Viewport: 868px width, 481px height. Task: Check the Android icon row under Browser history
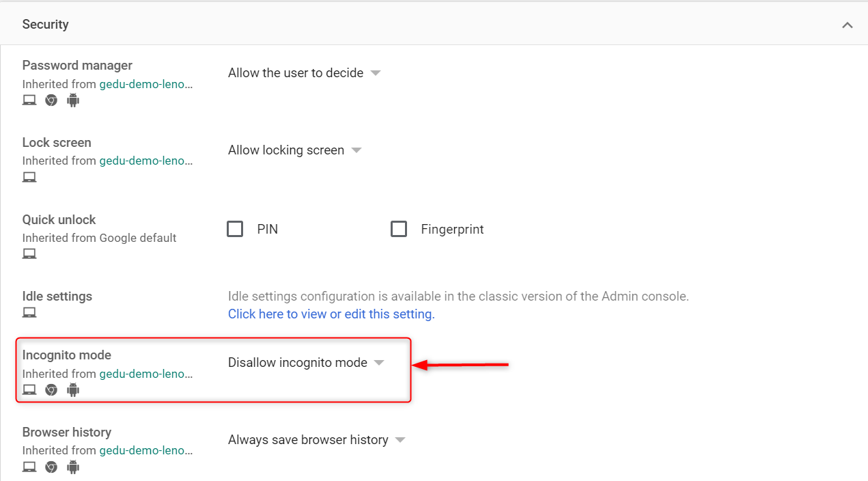[72, 467]
